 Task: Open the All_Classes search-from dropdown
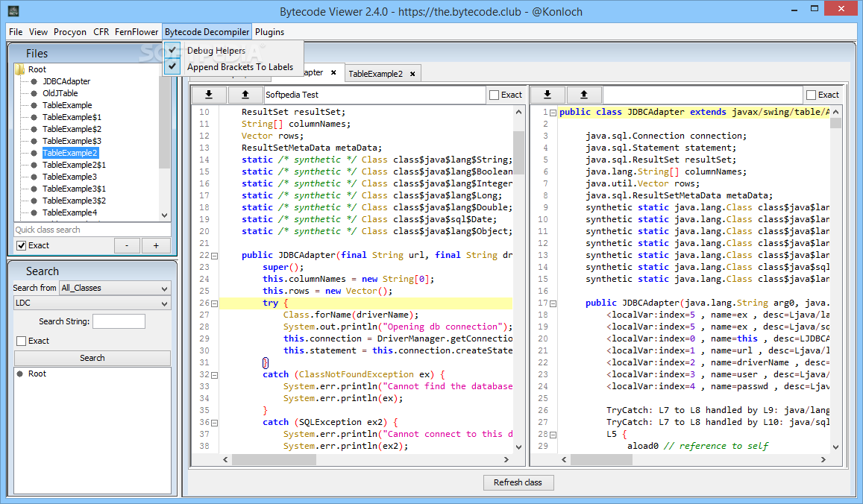tap(115, 288)
